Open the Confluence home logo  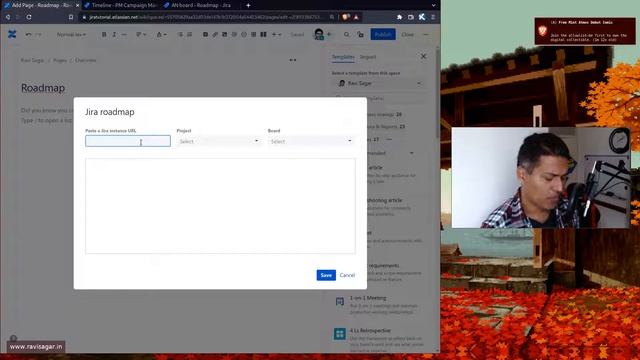12,35
